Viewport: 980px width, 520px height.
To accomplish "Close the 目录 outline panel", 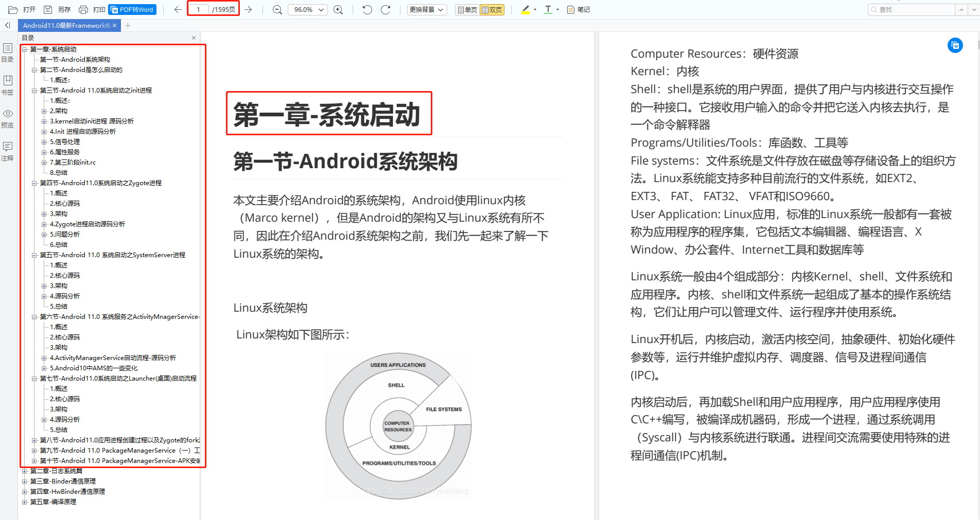I will click(194, 38).
